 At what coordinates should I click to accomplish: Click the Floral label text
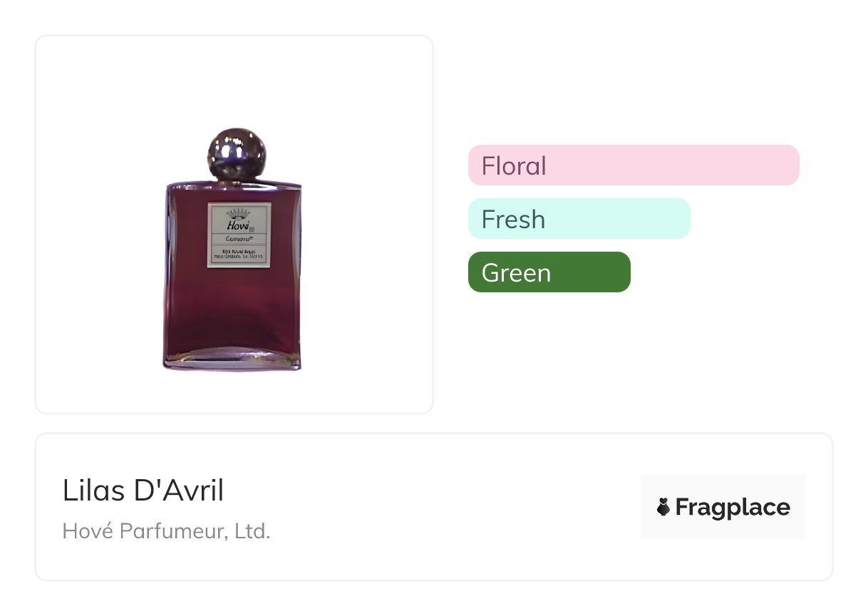(514, 165)
